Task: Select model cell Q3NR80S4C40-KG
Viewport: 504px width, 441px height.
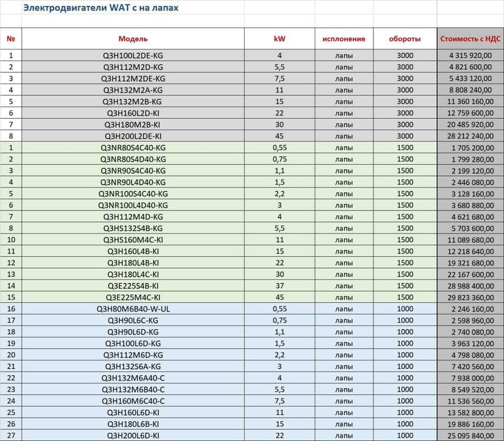Action: pos(133,148)
